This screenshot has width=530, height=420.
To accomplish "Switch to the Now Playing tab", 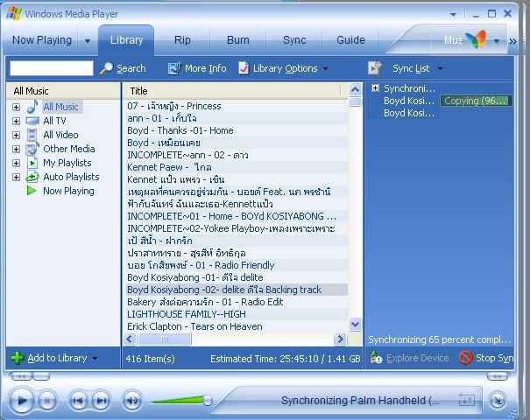I will [x=42, y=40].
